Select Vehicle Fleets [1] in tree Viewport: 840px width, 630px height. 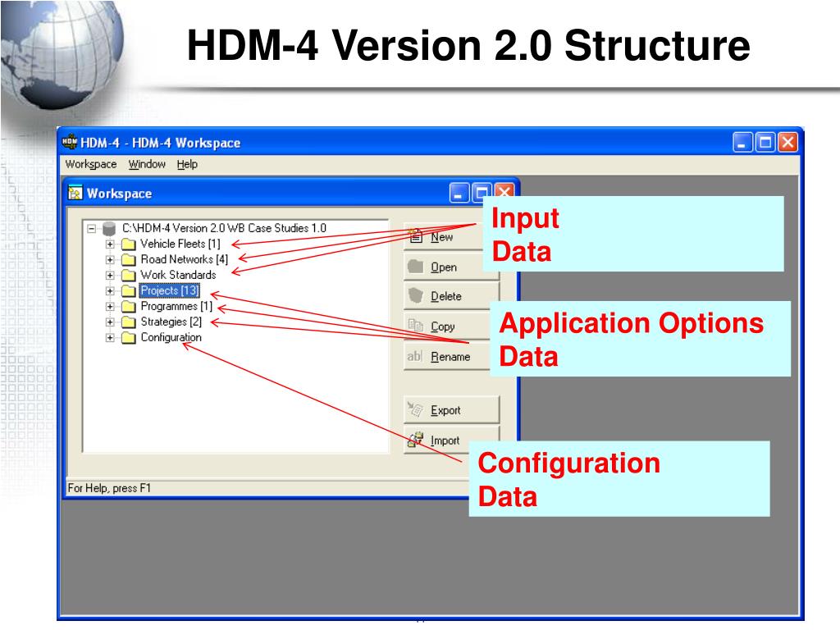(x=180, y=244)
